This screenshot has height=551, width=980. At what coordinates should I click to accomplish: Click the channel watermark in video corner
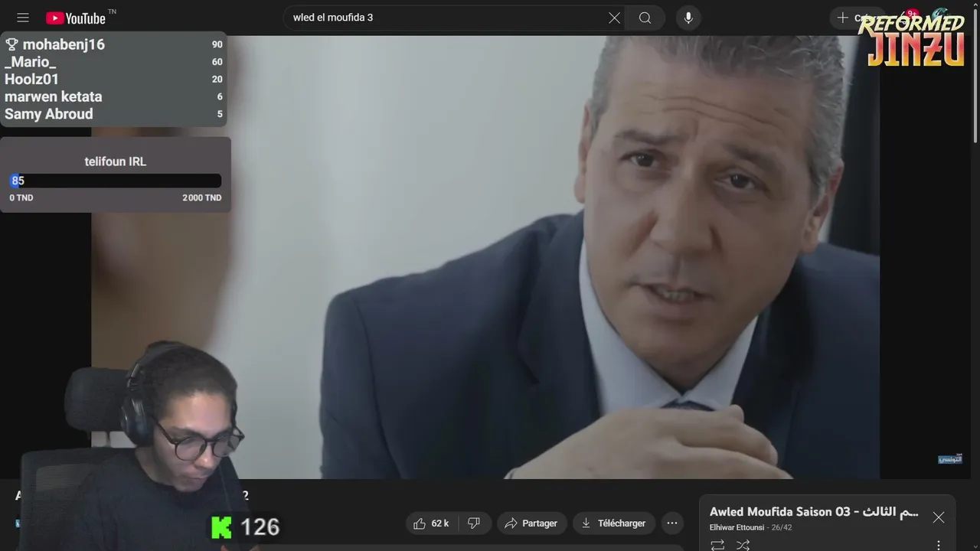(x=949, y=458)
